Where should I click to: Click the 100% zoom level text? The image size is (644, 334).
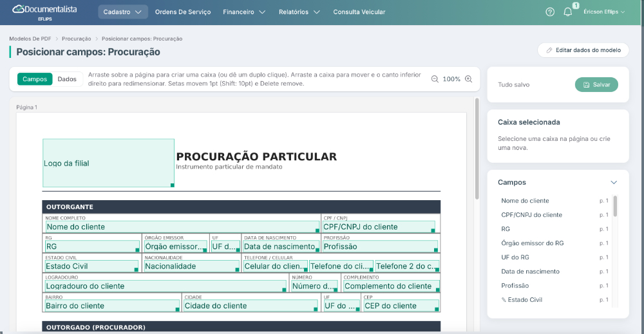(x=451, y=79)
